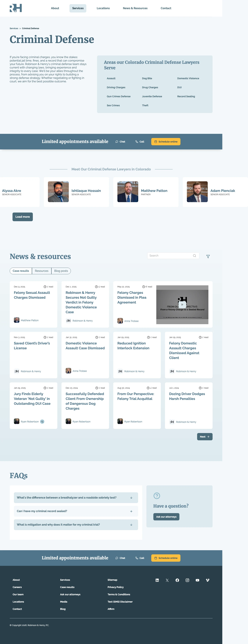
Task: Open the Locations menu in the header
Action: click(x=103, y=8)
